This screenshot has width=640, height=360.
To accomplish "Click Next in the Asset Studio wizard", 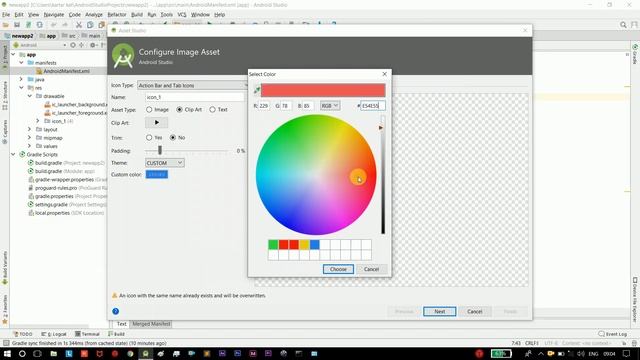I will point(440,311).
